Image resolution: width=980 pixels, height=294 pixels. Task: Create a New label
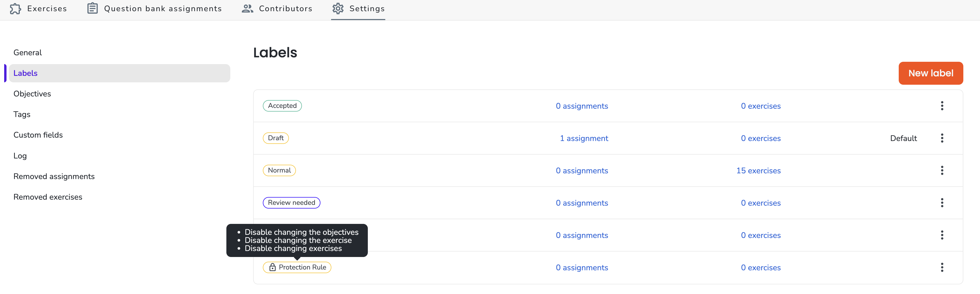931,73
